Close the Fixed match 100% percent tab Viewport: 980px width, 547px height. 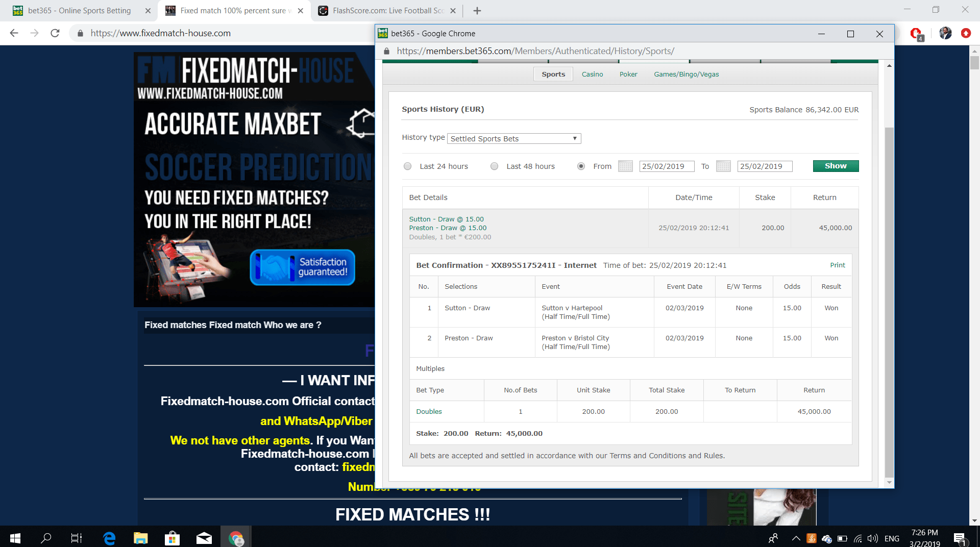click(301, 11)
